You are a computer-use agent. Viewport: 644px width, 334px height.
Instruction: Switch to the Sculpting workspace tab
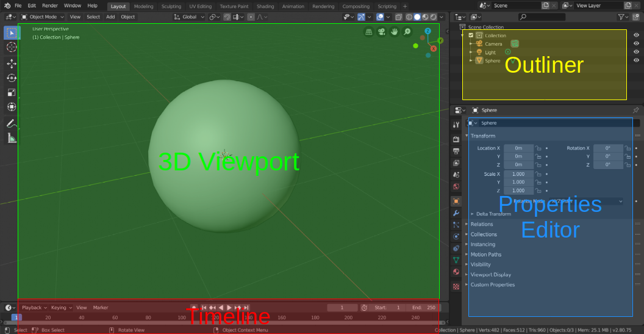tap(171, 6)
